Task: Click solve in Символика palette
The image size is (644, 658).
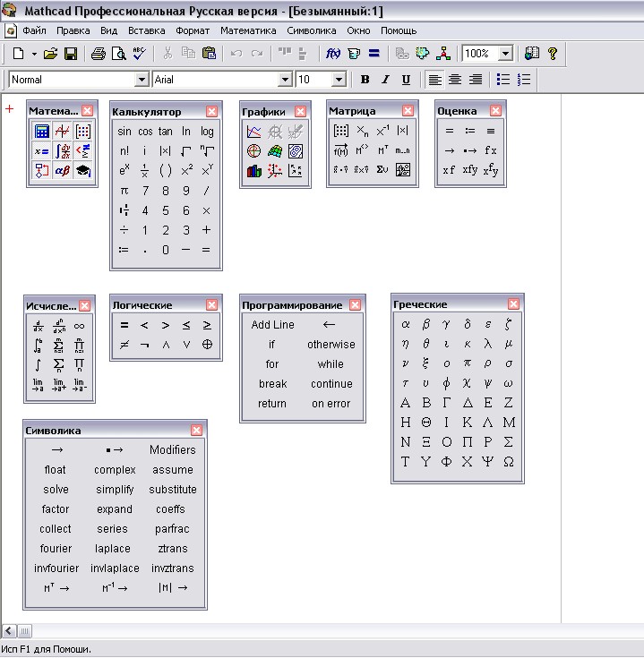Action: click(x=56, y=490)
